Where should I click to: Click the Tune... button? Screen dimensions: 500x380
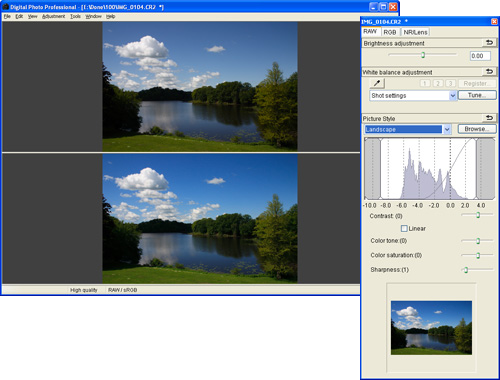click(477, 95)
